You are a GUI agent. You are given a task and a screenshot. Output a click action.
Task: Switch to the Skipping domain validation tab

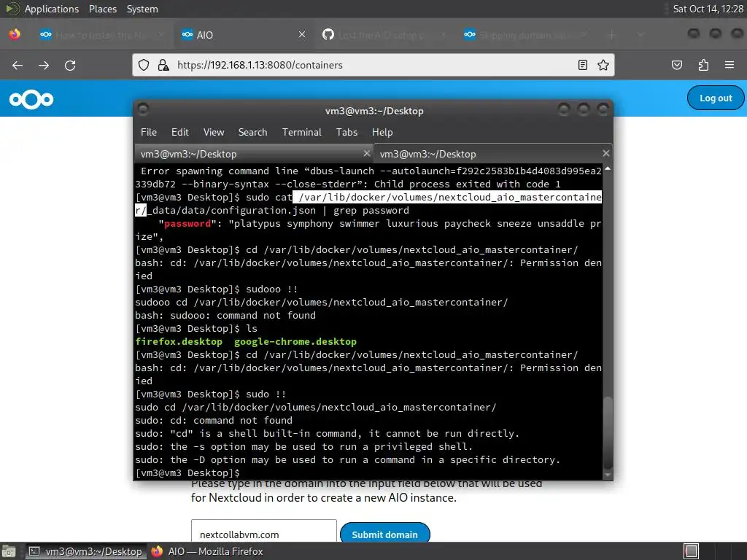pyautogui.click(x=526, y=34)
